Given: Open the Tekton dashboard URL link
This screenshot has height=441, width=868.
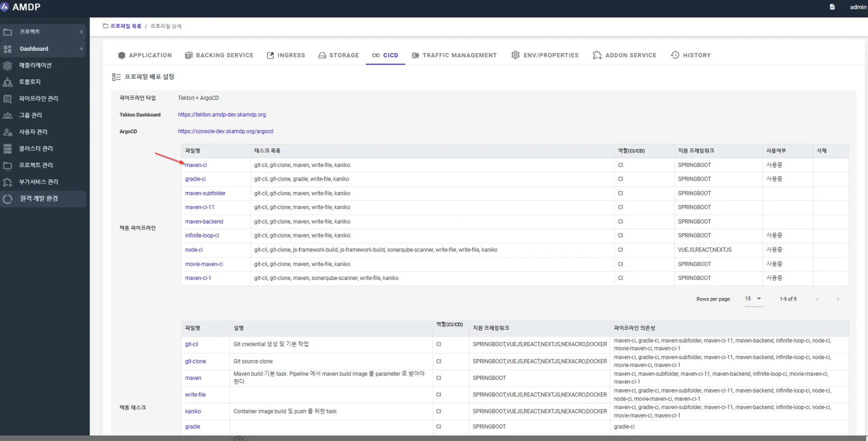Looking at the screenshot, I should point(222,115).
